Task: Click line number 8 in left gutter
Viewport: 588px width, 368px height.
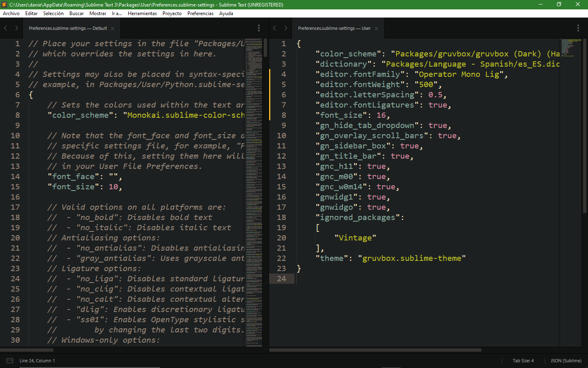Action: tap(17, 115)
